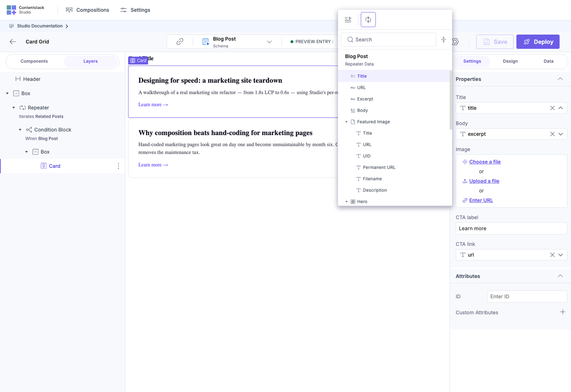
Task: Click the schema list icon in the popup header
Action: point(348,19)
